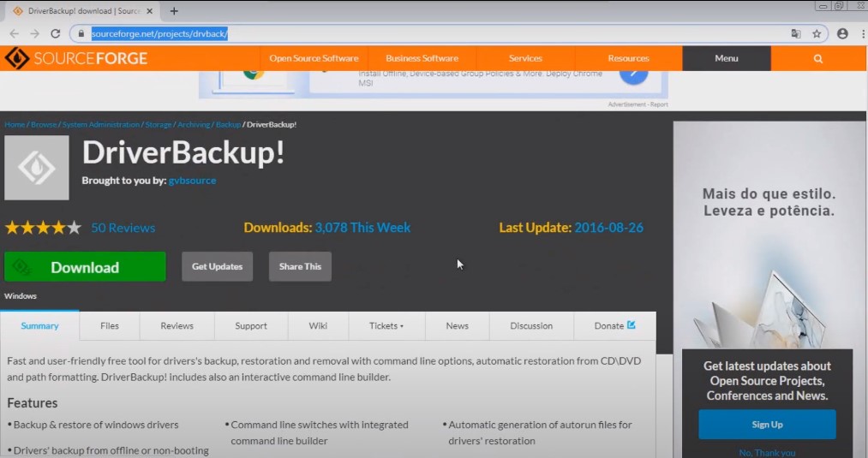This screenshot has width=868, height=458.
Task: Open the browser profile icon
Action: coord(842,33)
